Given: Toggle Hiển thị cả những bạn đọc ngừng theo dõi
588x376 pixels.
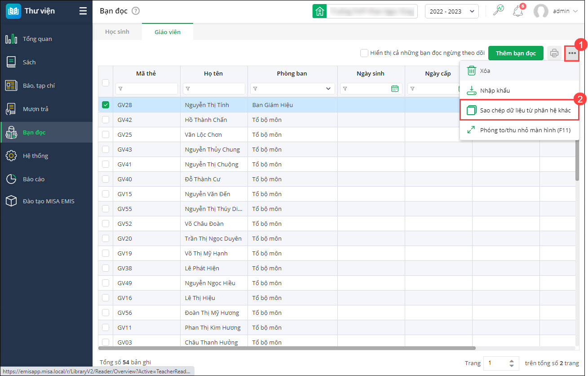Looking at the screenshot, I should coord(364,53).
